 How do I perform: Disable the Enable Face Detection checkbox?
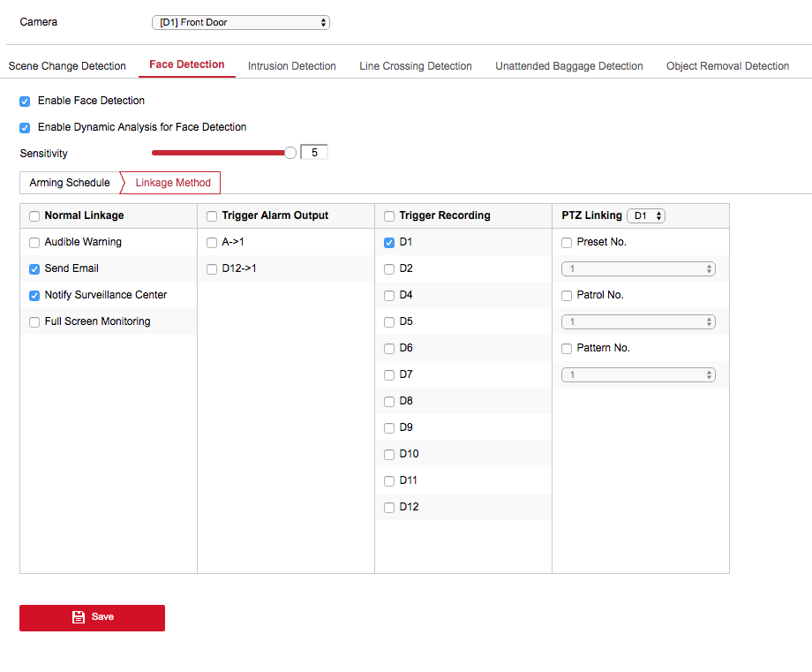click(x=25, y=102)
